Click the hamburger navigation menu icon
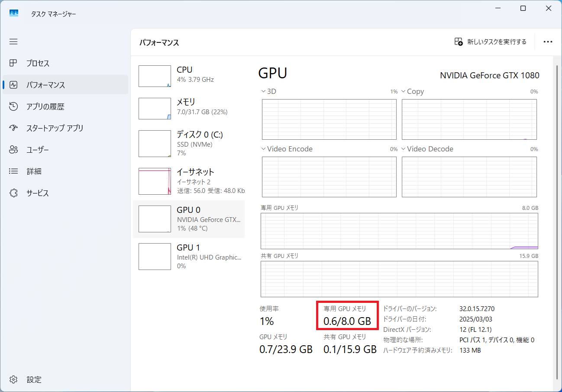562x392 pixels. click(13, 42)
